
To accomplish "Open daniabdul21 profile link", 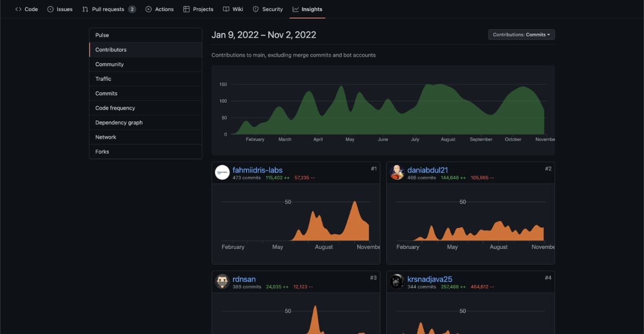I will (x=428, y=170).
